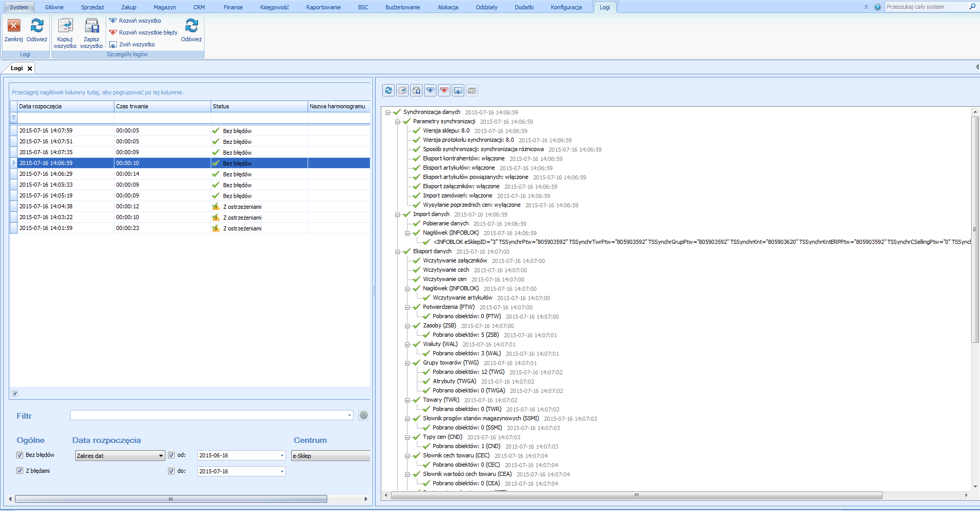Open the Budżetowanie ribbon tab
Image resolution: width=980 pixels, height=511 pixels.
(403, 7)
